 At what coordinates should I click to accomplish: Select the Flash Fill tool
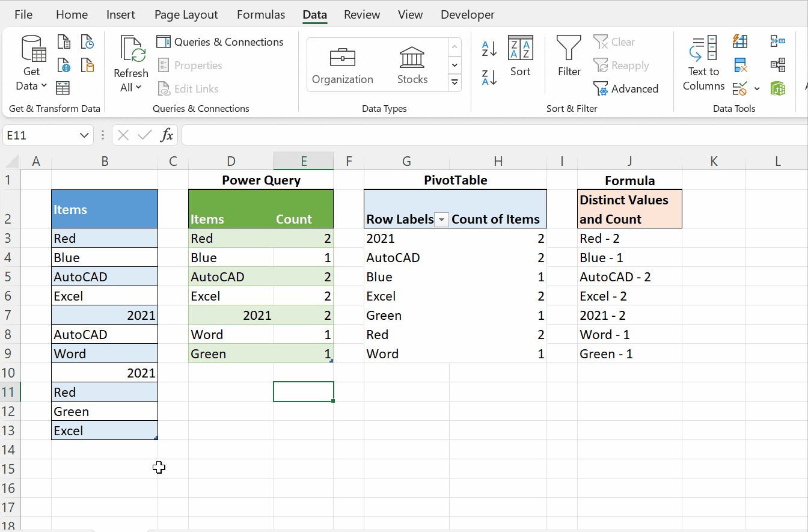point(740,41)
